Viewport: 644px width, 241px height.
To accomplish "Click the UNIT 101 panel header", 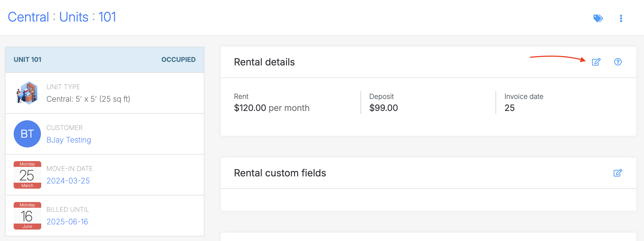I will coord(28,60).
